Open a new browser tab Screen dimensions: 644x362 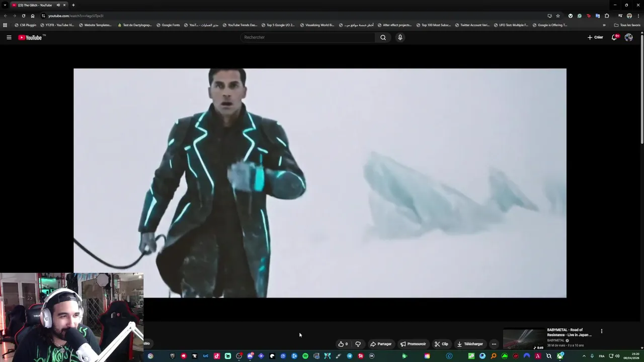(73, 5)
